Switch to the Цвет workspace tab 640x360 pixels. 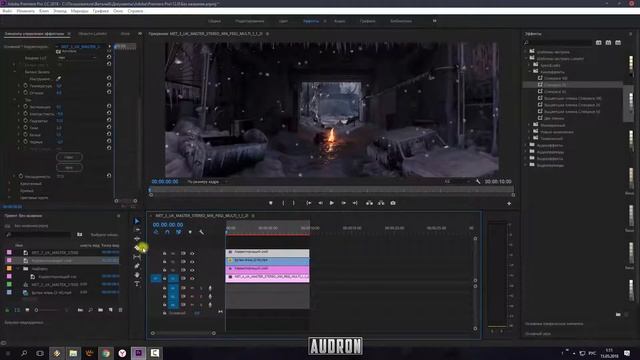[x=283, y=21]
